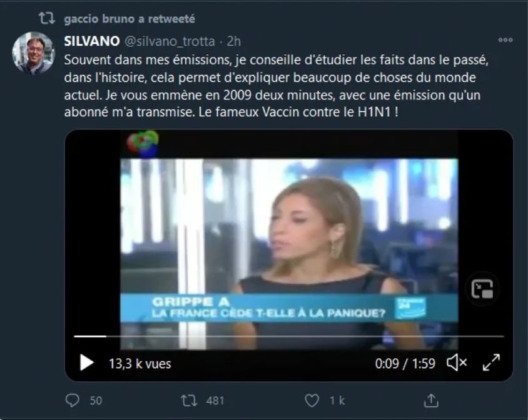Open 'gaccio bruno a retweeté' label
The image size is (528, 420).
tap(129, 19)
